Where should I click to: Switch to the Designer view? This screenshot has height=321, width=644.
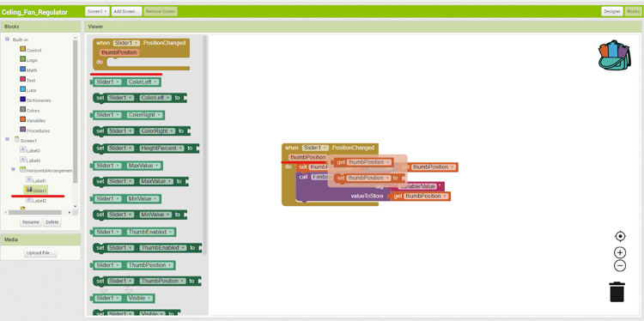[x=612, y=11]
